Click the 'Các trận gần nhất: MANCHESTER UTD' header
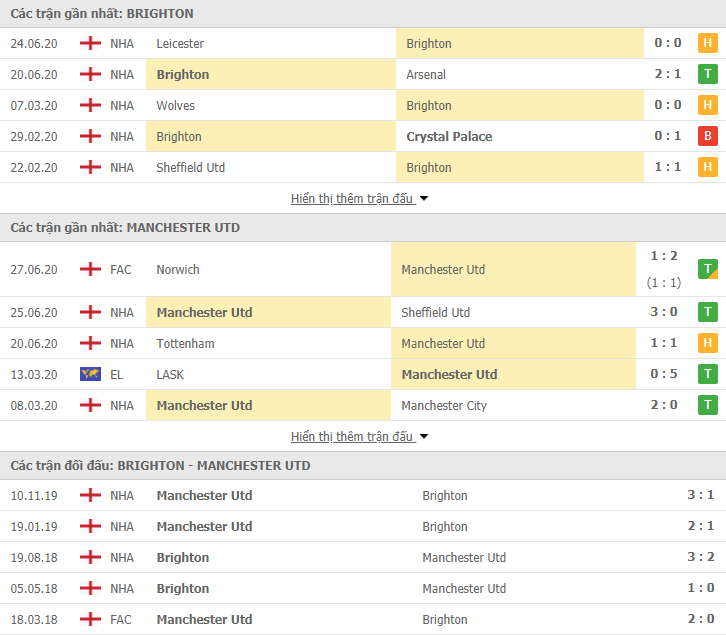This screenshot has height=635, width=726. (125, 228)
